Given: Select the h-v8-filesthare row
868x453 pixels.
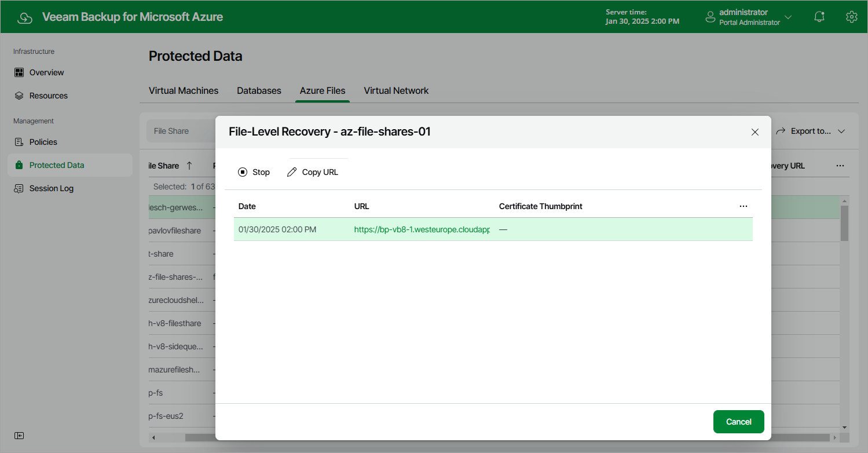Looking at the screenshot, I should tap(175, 323).
